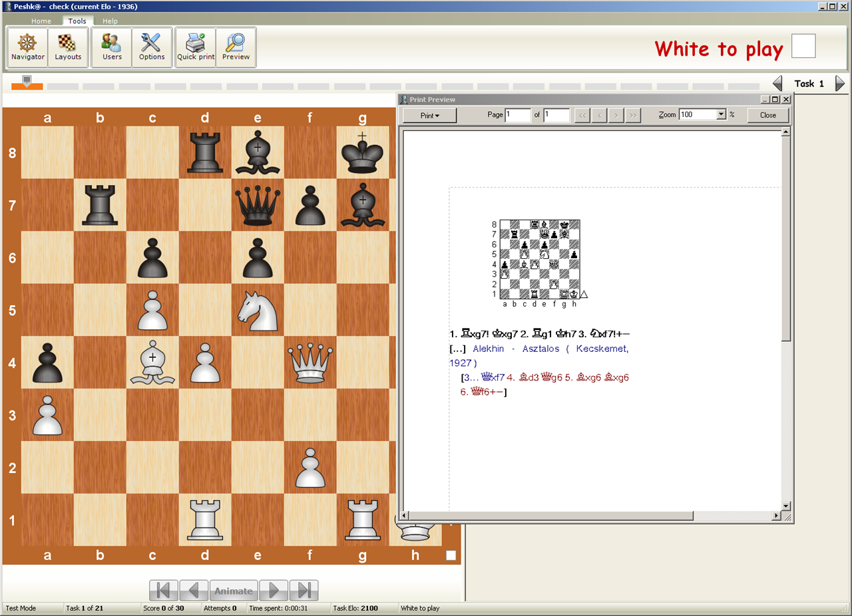Open the Options wrench icon
The image size is (852, 616).
click(152, 47)
